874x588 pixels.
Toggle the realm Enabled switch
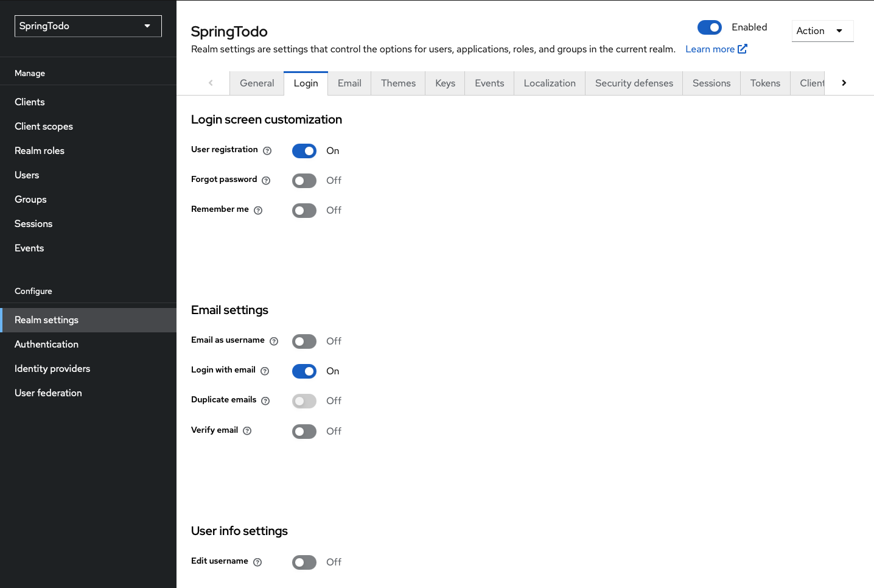click(x=710, y=27)
